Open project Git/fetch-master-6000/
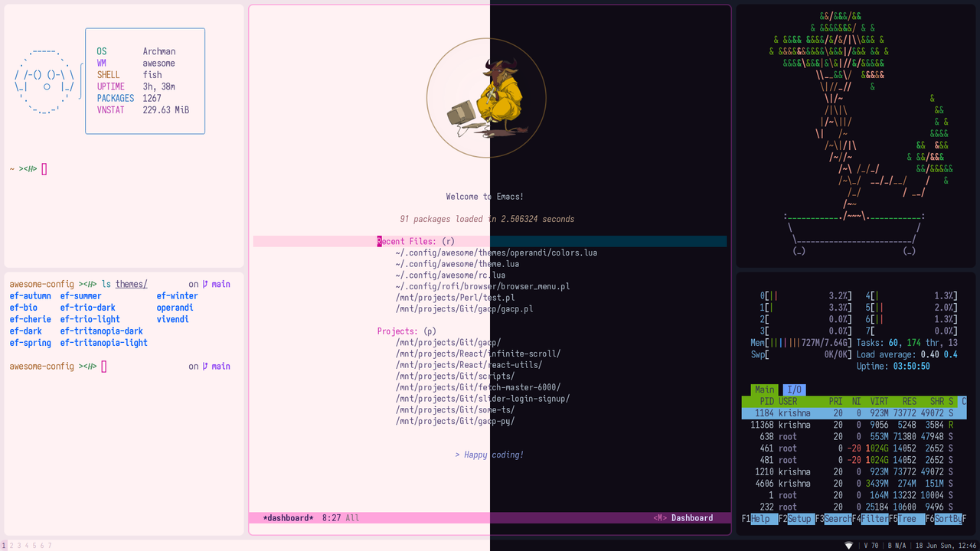This screenshot has height=551, width=980. coord(478,387)
